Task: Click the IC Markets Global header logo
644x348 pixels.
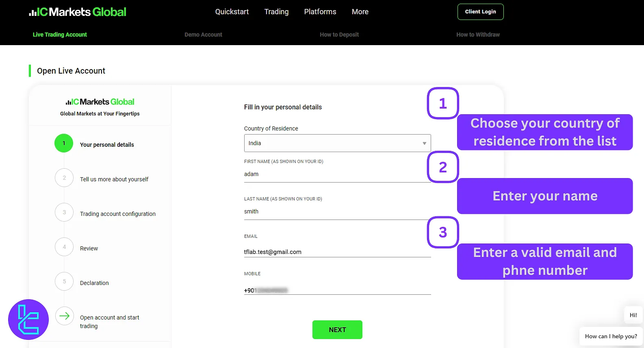Action: (x=78, y=12)
